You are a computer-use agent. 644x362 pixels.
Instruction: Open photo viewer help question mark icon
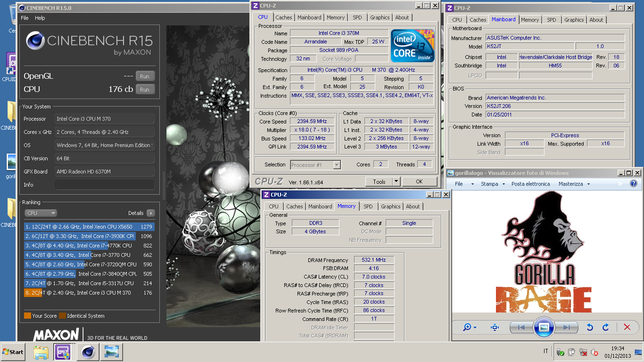click(x=634, y=184)
